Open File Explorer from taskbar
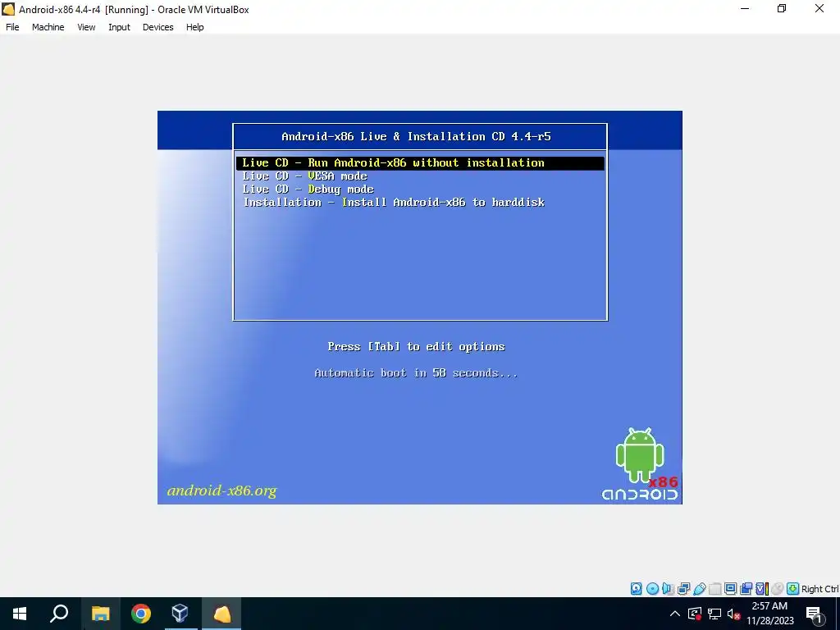This screenshot has width=840, height=630. point(100,614)
